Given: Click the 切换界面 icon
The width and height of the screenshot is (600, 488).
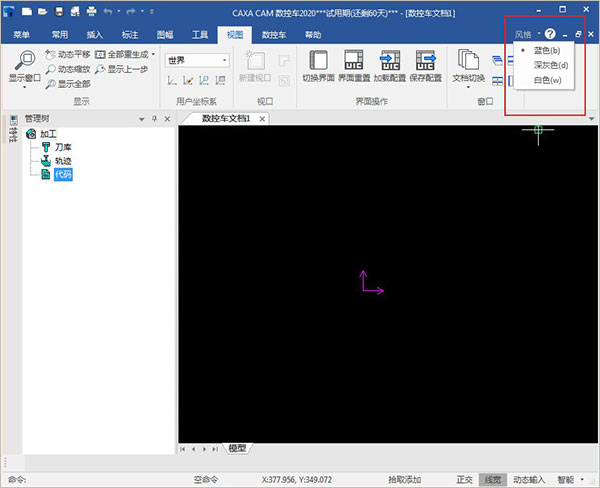Looking at the screenshot, I should point(318,61).
